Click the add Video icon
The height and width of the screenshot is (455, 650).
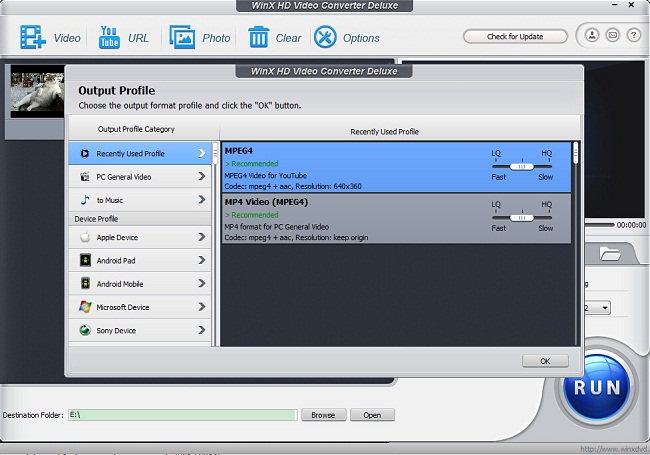(32, 37)
